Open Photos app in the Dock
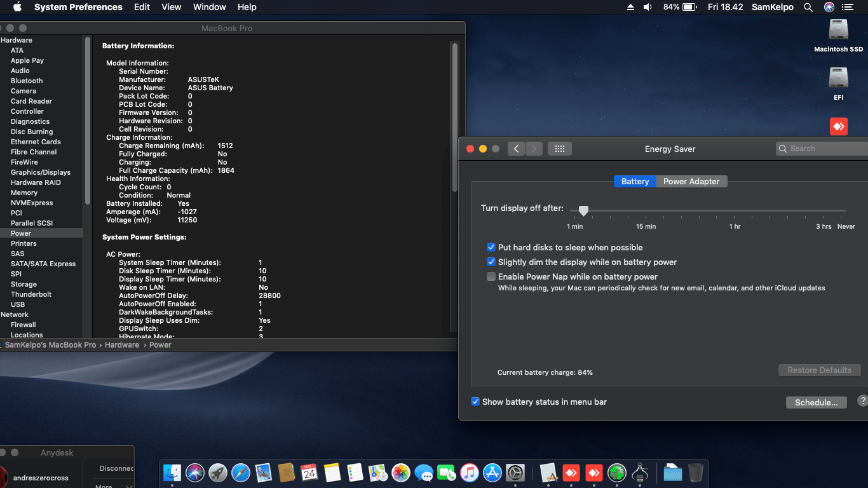This screenshot has height=488, width=868. click(x=401, y=472)
